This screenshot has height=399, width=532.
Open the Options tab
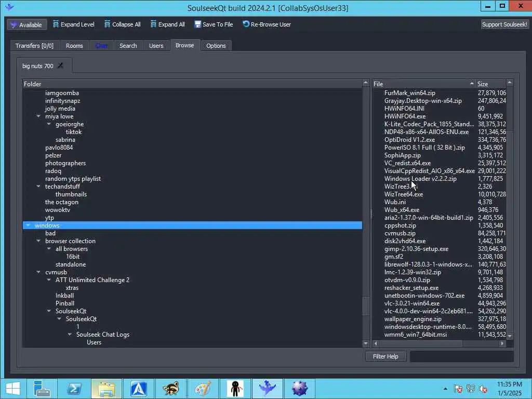[x=216, y=46]
